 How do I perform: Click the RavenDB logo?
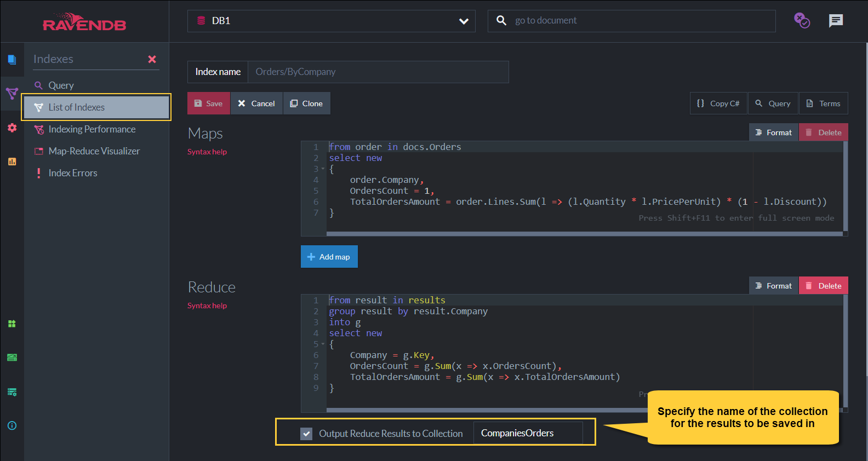tap(84, 22)
